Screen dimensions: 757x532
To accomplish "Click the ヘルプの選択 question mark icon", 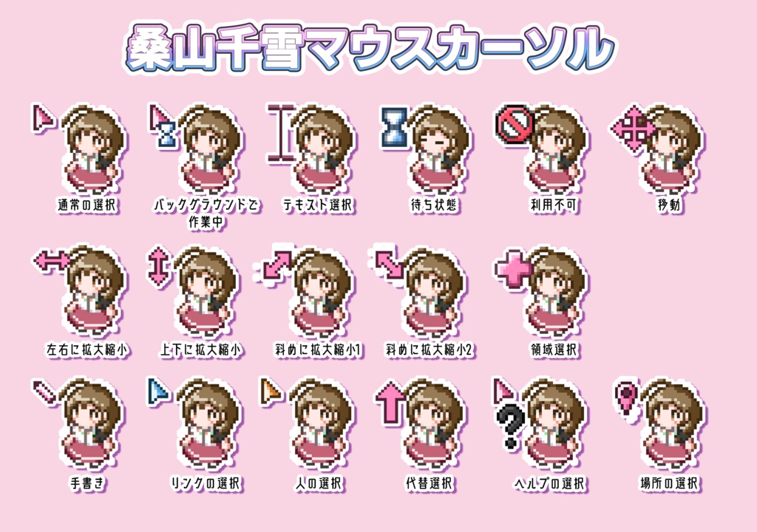I will coord(511,426).
